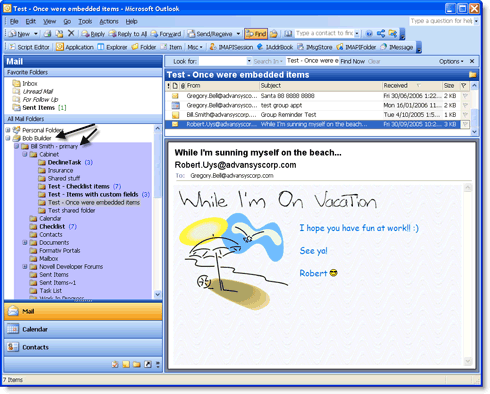490x394 pixels.
Task: Open the Actions menu
Action: (109, 21)
